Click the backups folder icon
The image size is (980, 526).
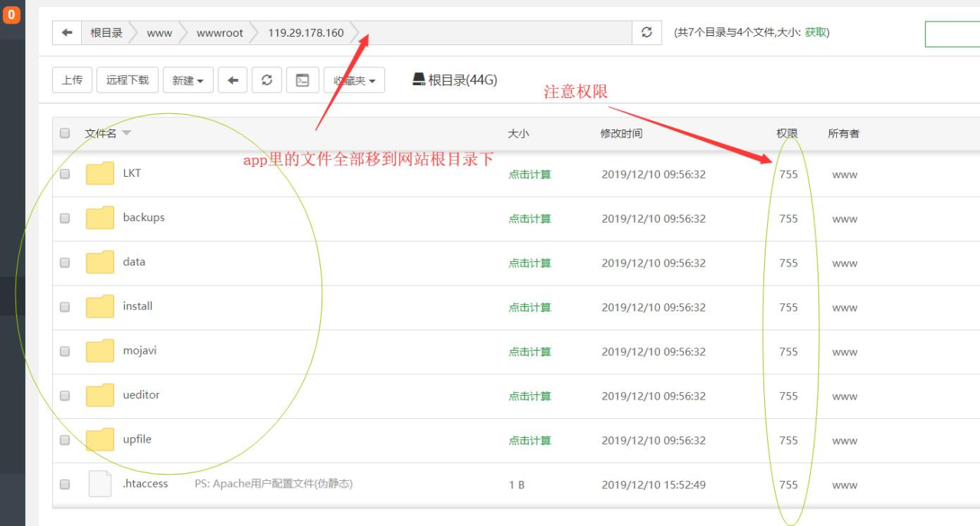click(x=100, y=218)
